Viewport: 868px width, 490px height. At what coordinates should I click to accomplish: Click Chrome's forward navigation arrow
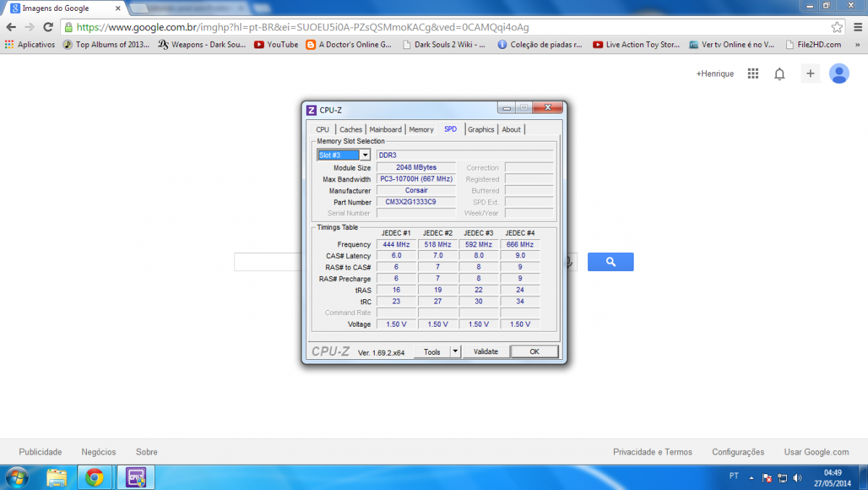pos(30,27)
